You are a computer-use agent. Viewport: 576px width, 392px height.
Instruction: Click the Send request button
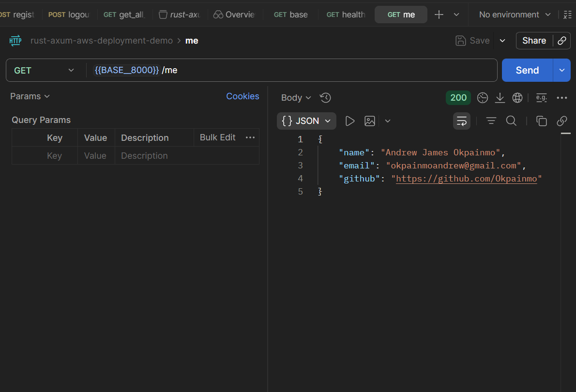tap(527, 70)
